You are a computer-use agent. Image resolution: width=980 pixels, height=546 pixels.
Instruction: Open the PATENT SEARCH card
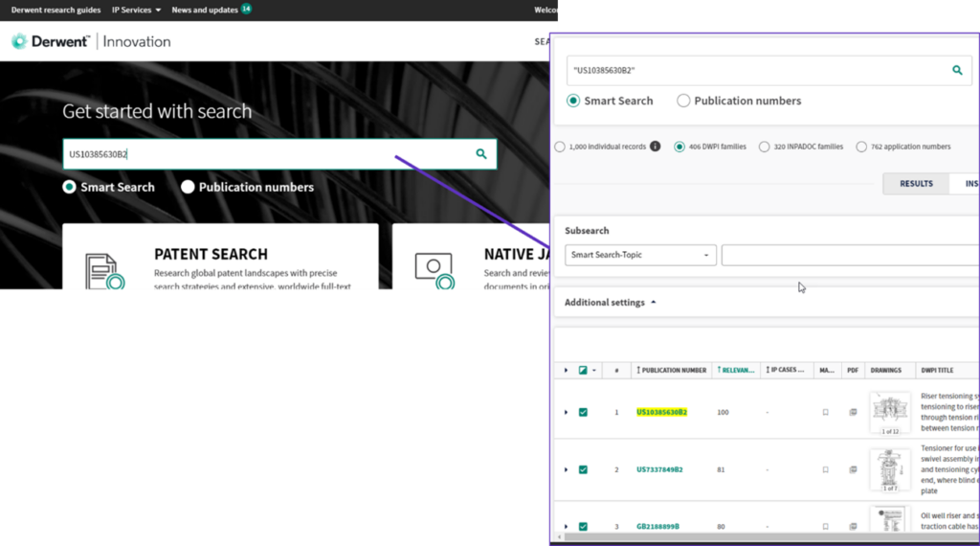click(x=221, y=257)
